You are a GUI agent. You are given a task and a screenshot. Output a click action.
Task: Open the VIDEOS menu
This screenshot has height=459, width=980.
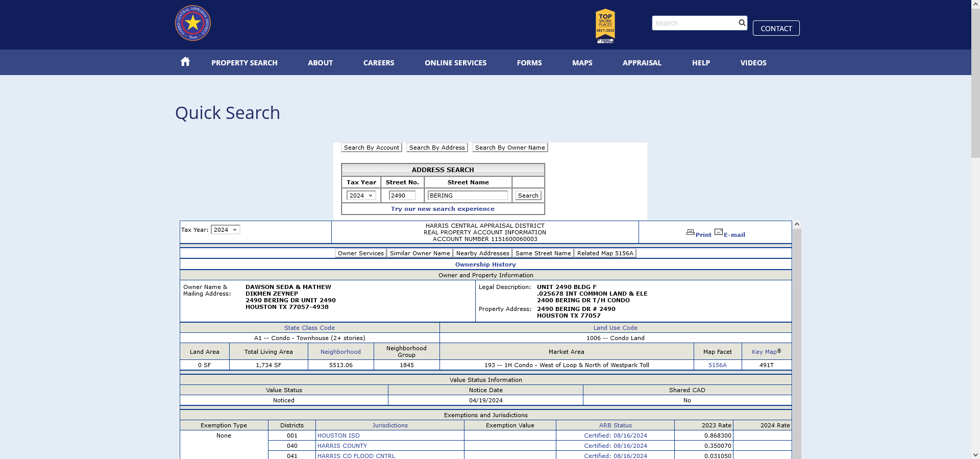click(x=753, y=63)
